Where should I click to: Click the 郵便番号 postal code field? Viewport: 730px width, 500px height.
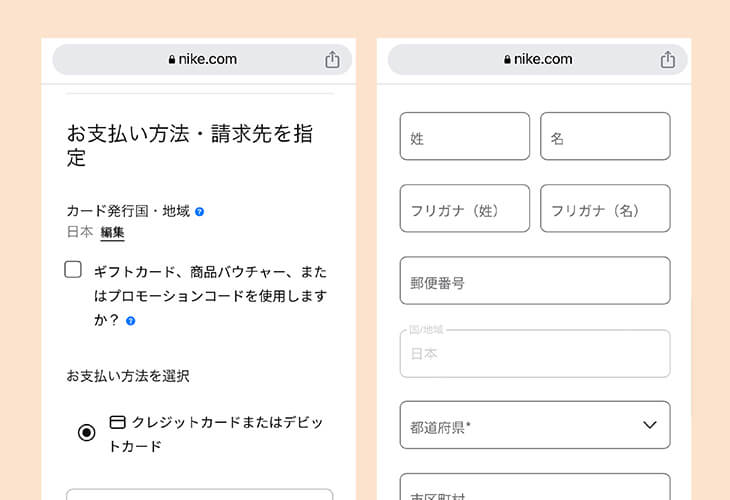point(535,281)
